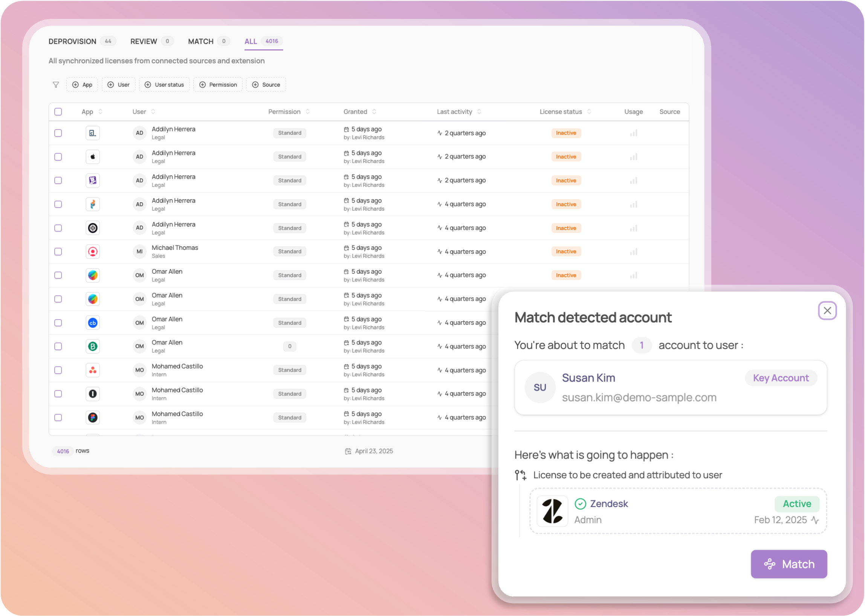The width and height of the screenshot is (865, 616).
Task: Toggle the select-all checkbox in table header
Action: click(58, 111)
